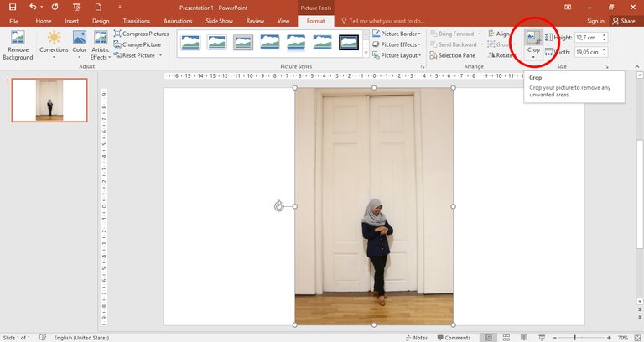Open Customize Quick Access Toolbar arrow
Viewport: 644px width, 342px height.
pos(120,7)
